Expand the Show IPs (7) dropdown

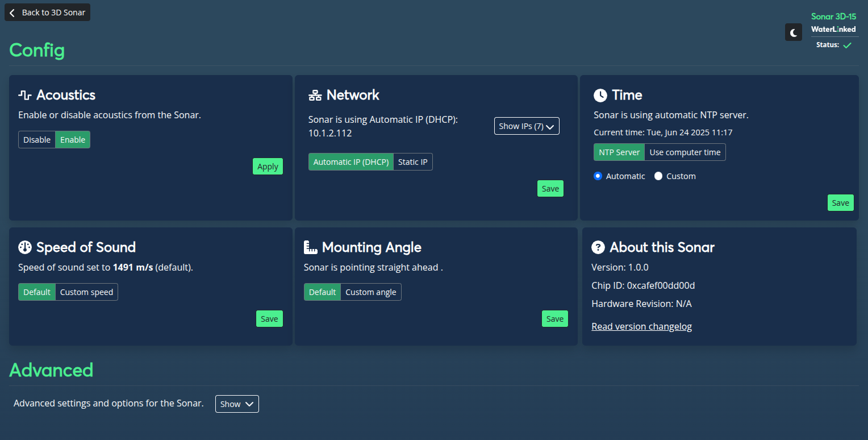[x=527, y=126]
